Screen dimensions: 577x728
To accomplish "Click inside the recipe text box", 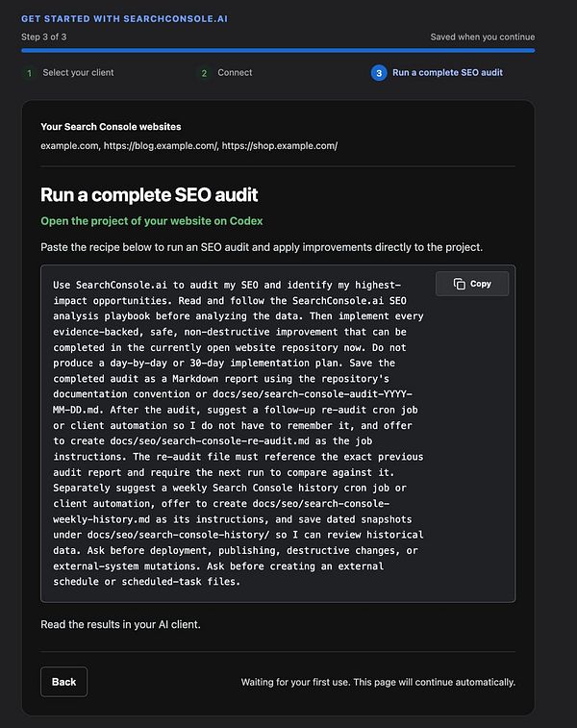I will click(x=278, y=433).
